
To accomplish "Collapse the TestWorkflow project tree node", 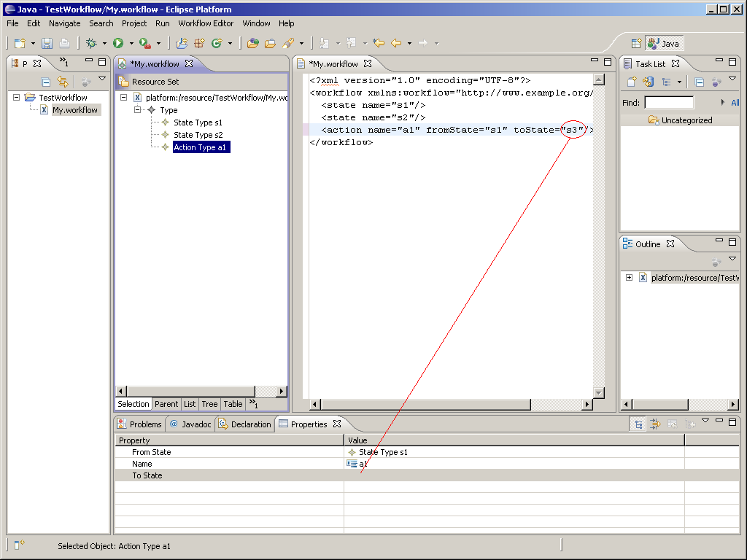I will coord(17,98).
